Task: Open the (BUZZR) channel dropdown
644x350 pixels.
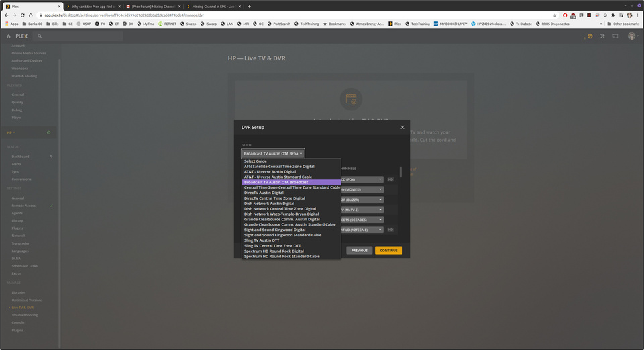Action: click(362, 200)
